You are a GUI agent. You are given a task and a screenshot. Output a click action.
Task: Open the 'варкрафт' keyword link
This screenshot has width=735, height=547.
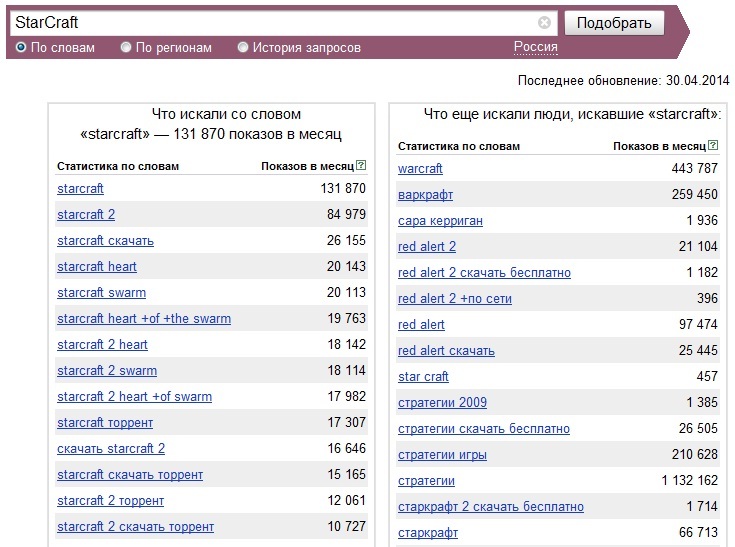point(425,195)
